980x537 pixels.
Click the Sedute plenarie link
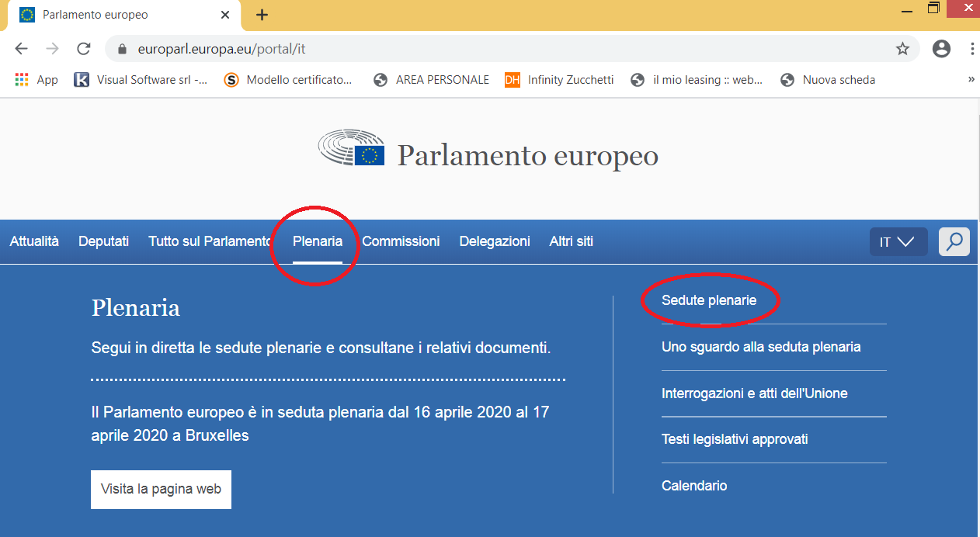click(709, 300)
